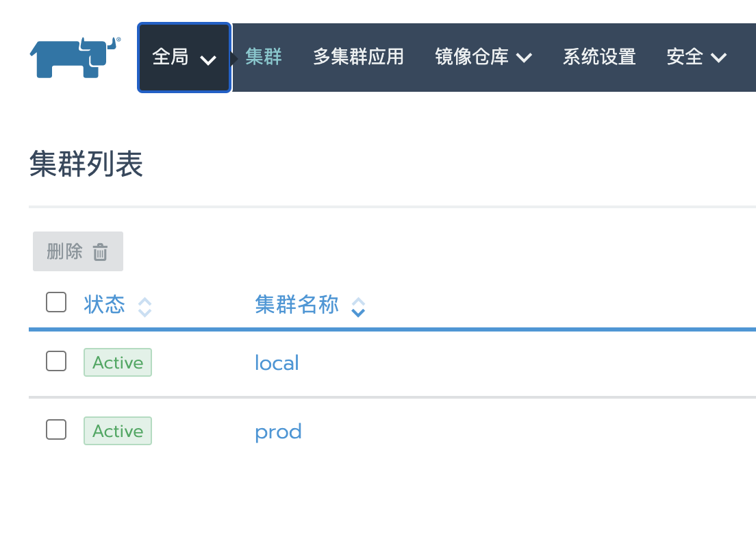
Task: Click the sort arrows beside 状态
Action: coord(144,307)
